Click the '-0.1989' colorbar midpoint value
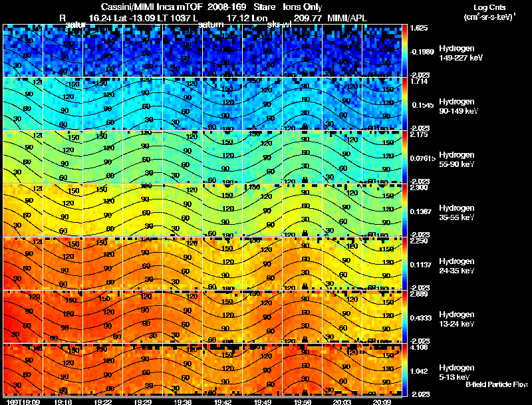 click(422, 52)
